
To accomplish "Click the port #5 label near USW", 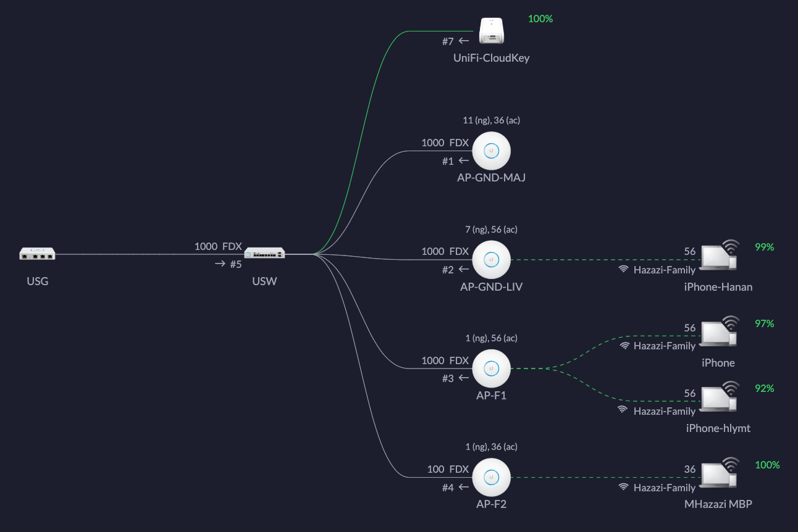I will point(235,264).
